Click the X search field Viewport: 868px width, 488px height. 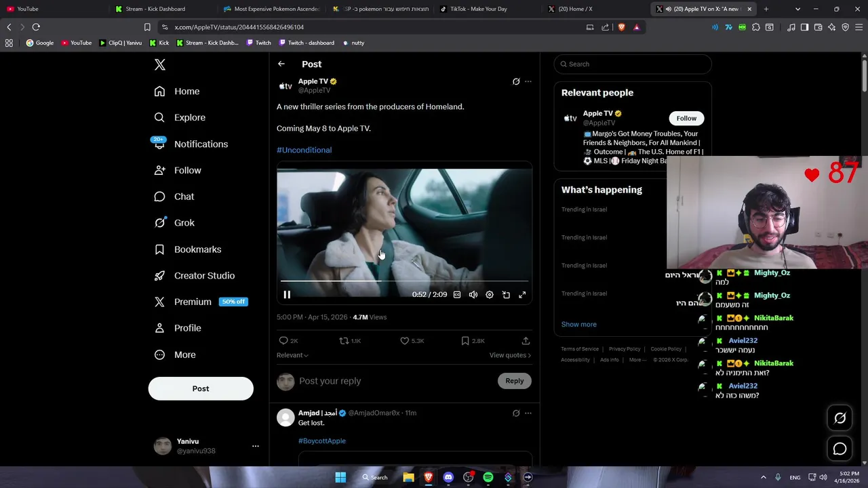pyautogui.click(x=633, y=64)
